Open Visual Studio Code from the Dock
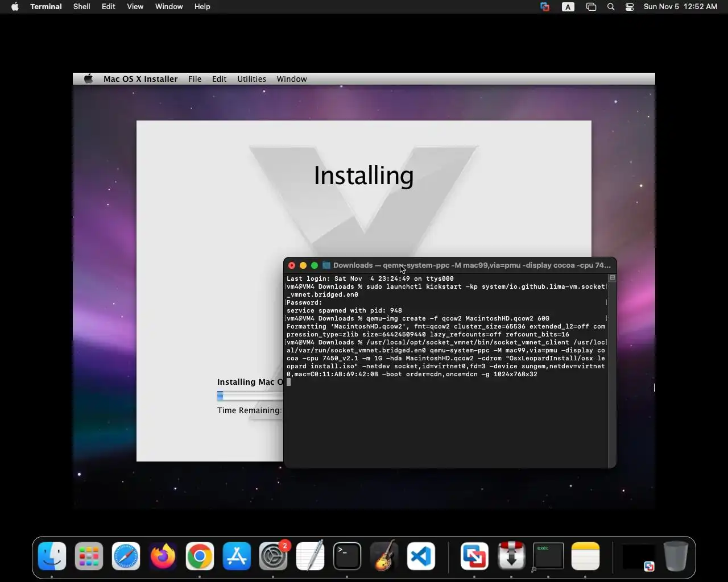728x582 pixels. 421,556
